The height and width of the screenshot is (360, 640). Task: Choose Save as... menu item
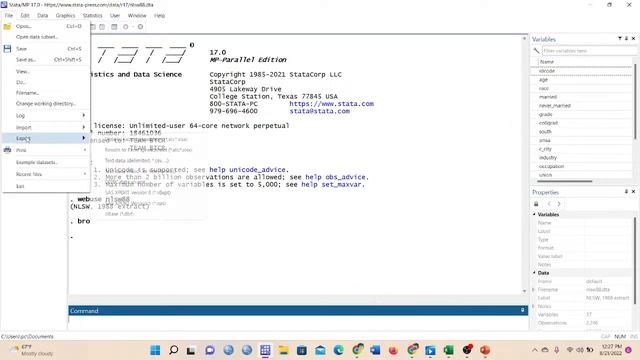pyautogui.click(x=46, y=60)
